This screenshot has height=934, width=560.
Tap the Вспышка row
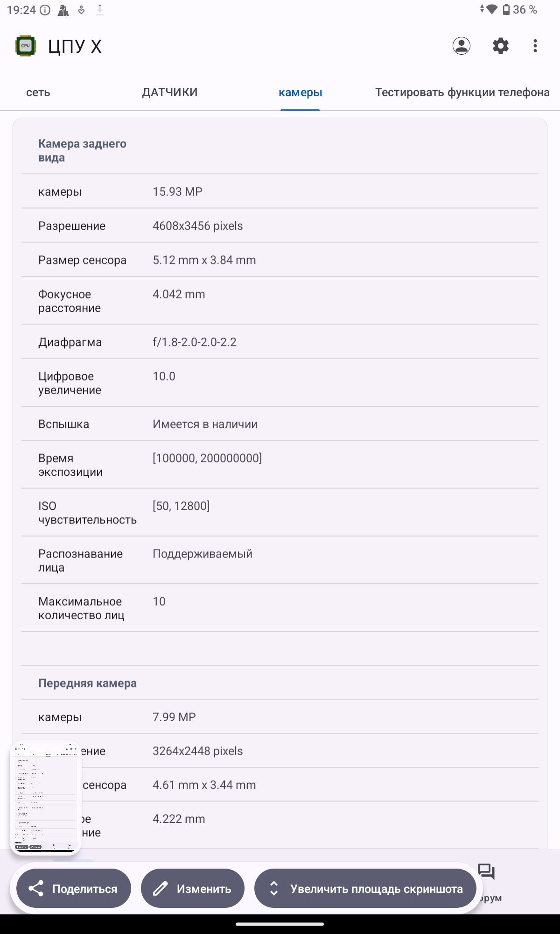[280, 424]
